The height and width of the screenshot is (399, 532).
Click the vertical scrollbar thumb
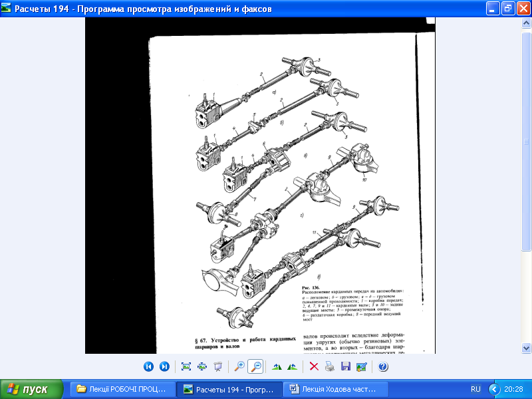pos(526,142)
